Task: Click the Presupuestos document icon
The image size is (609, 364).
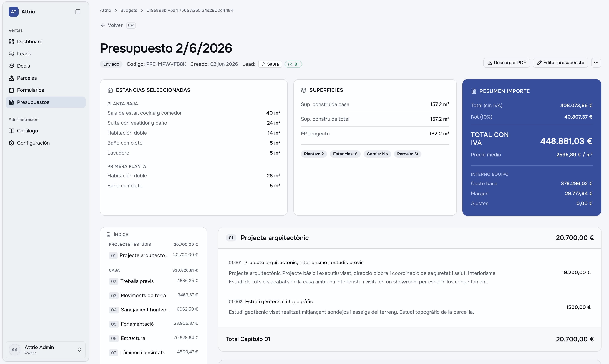Action: click(x=11, y=102)
